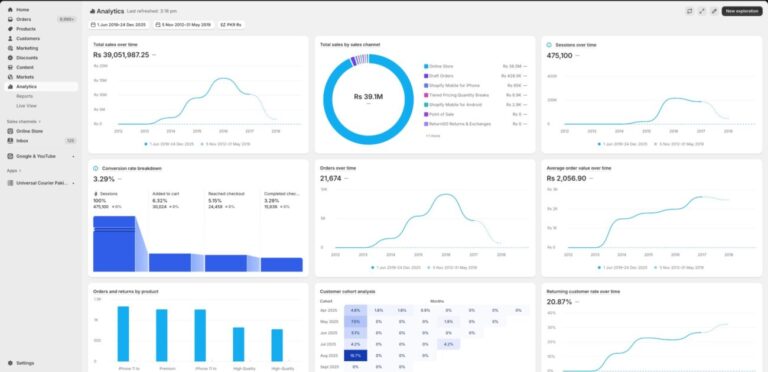The height and width of the screenshot is (372, 768).
Task: Open the comparison date range picker
Action: pos(183,24)
